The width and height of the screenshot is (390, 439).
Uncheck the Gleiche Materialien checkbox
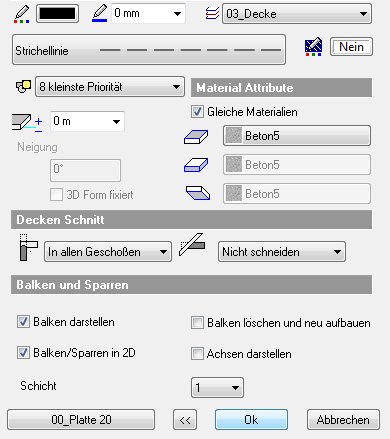[197, 112]
